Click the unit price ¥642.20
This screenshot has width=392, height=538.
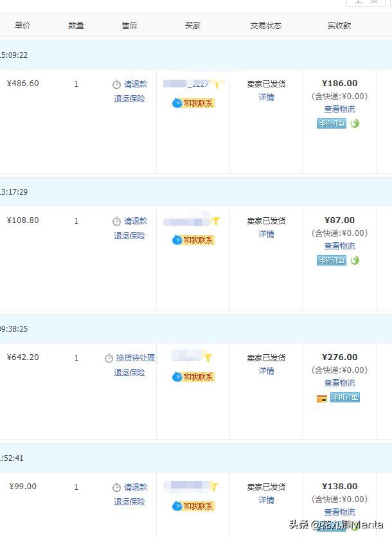tap(23, 357)
